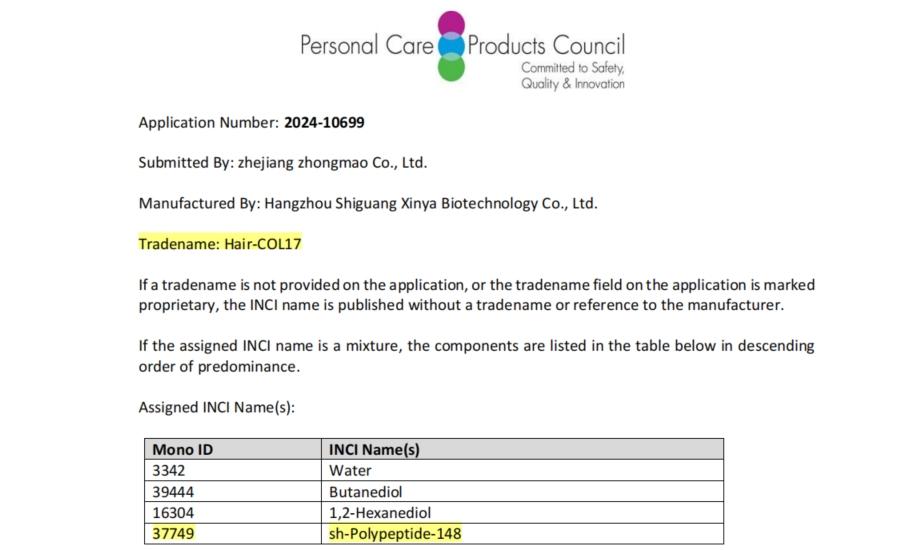Viewport: 899px width, 550px height.
Task: Click the paragraph about descending order of predominance
Action: click(476, 355)
